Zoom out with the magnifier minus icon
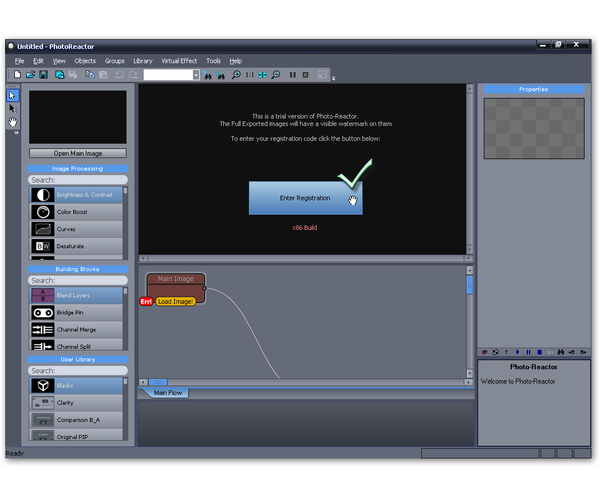The height and width of the screenshot is (500, 600). [276, 75]
